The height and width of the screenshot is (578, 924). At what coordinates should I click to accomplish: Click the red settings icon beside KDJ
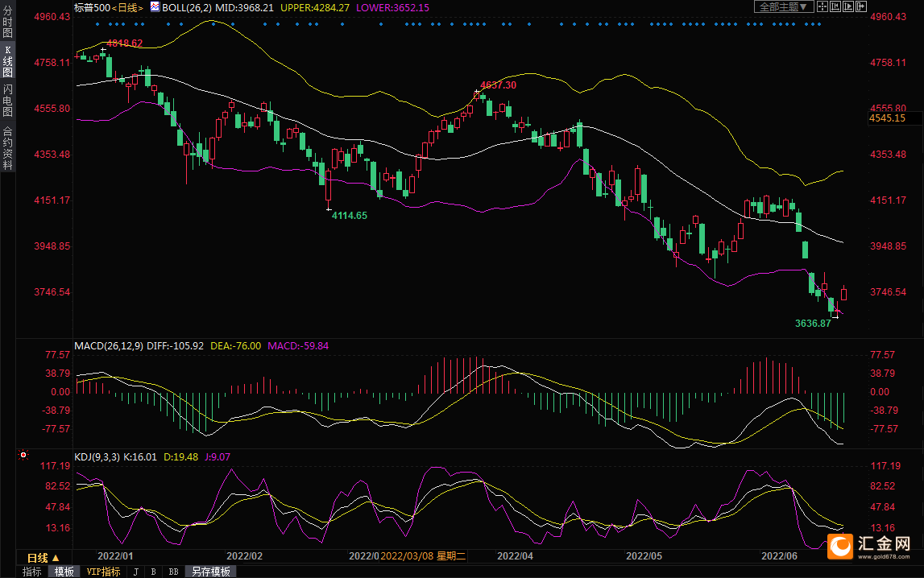(23, 455)
